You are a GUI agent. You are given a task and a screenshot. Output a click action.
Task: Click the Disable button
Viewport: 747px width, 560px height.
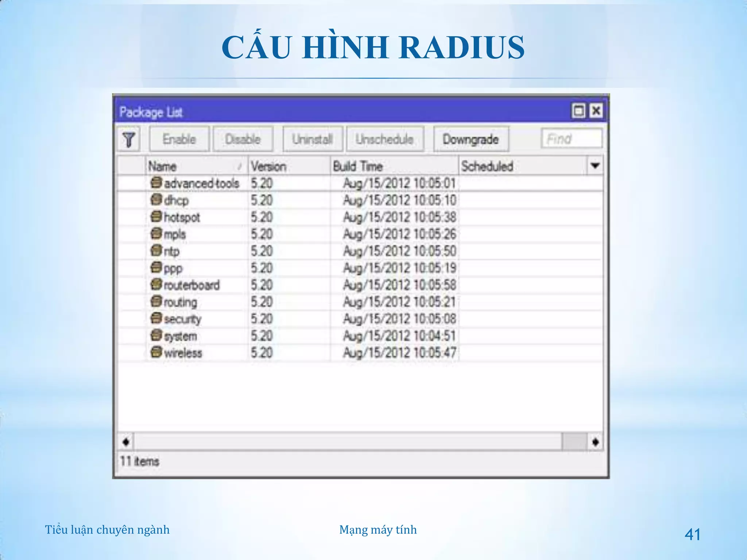[x=243, y=139]
